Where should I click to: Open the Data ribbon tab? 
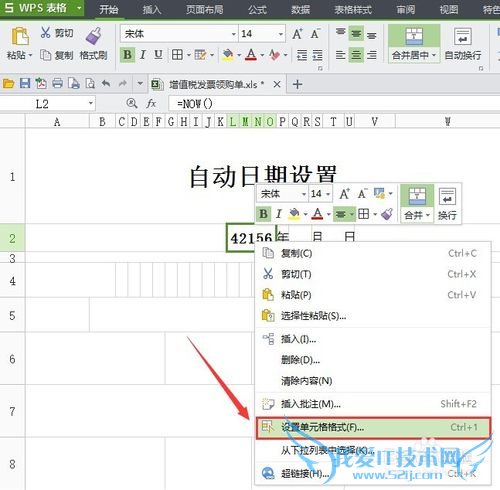[x=300, y=9]
